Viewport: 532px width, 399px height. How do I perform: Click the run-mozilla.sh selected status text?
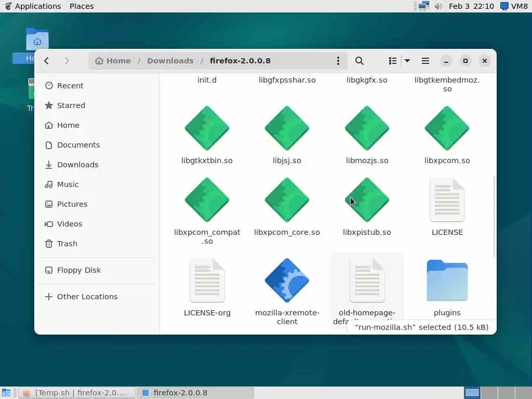coord(421,327)
